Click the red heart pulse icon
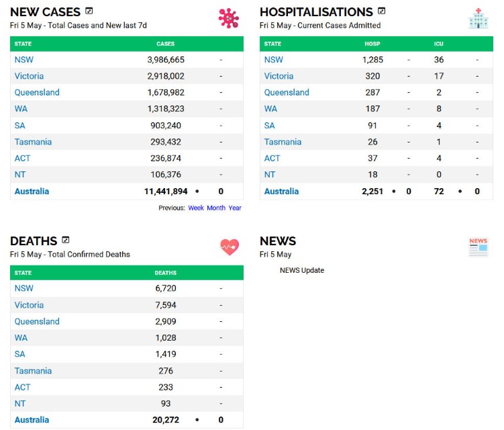 click(230, 247)
